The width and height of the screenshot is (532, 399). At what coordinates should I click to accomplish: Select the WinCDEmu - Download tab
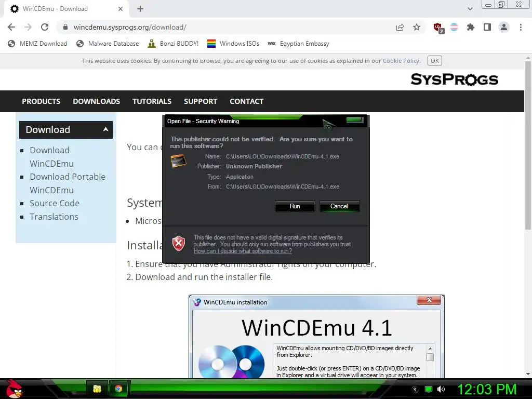[66, 9]
